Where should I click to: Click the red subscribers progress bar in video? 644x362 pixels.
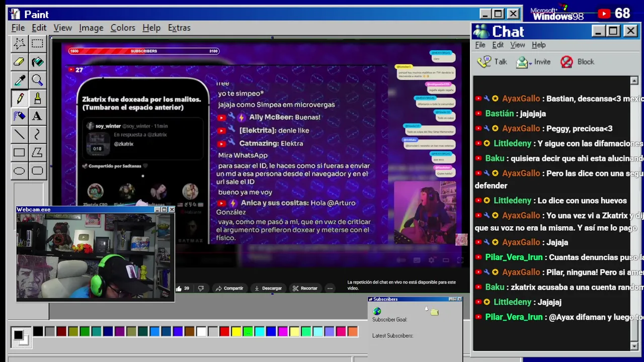(x=143, y=51)
